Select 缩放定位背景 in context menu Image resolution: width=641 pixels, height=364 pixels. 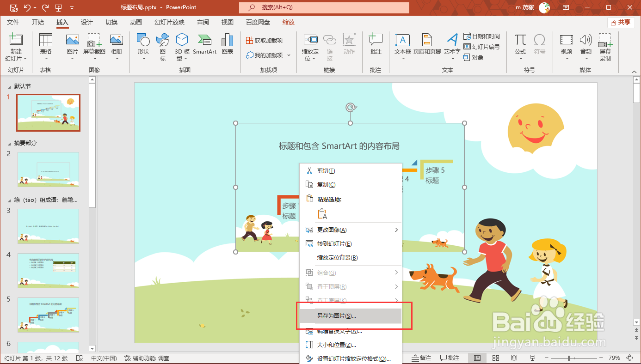[x=351, y=258]
